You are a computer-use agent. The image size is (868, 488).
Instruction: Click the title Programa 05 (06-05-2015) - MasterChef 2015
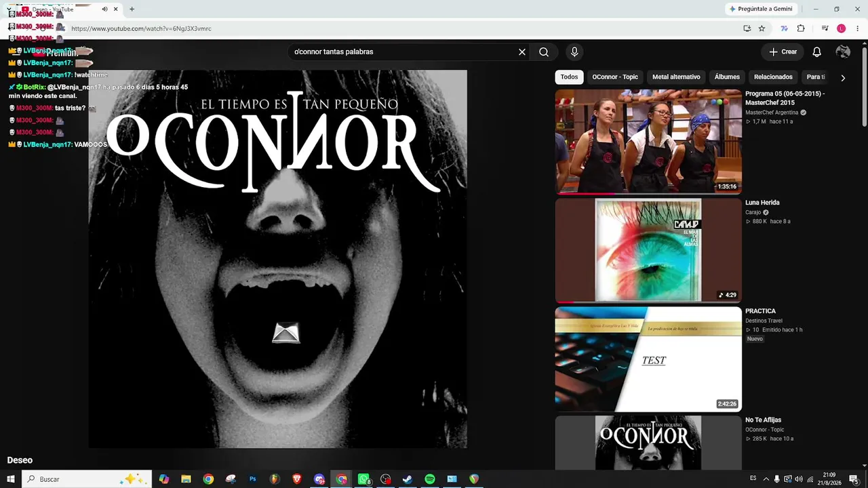coord(785,98)
